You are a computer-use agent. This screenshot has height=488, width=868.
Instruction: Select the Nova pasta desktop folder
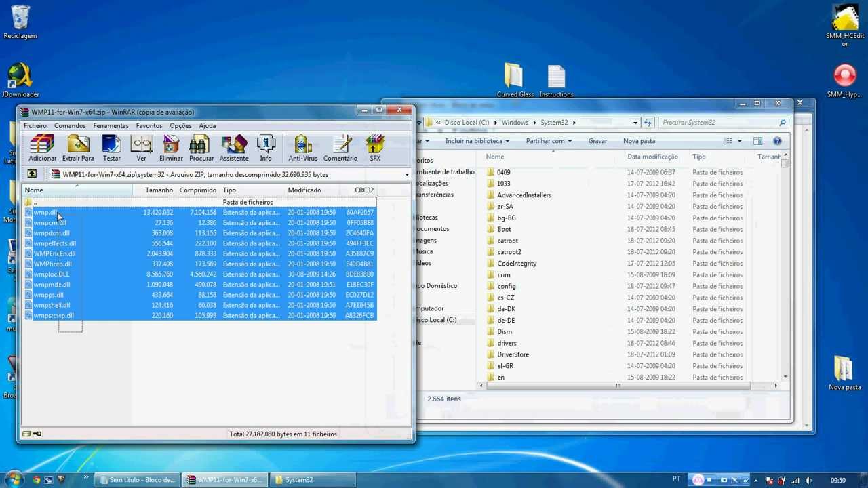point(844,373)
